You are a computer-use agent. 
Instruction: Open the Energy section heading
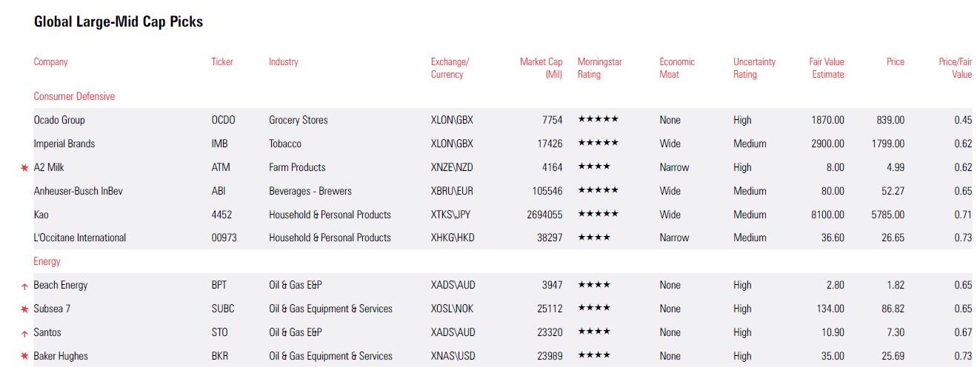(x=47, y=262)
